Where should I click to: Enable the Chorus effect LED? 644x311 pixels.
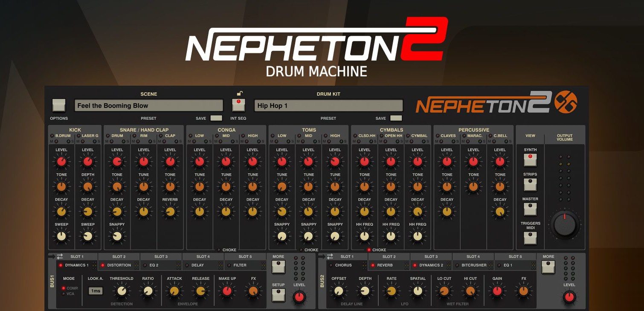(331, 265)
